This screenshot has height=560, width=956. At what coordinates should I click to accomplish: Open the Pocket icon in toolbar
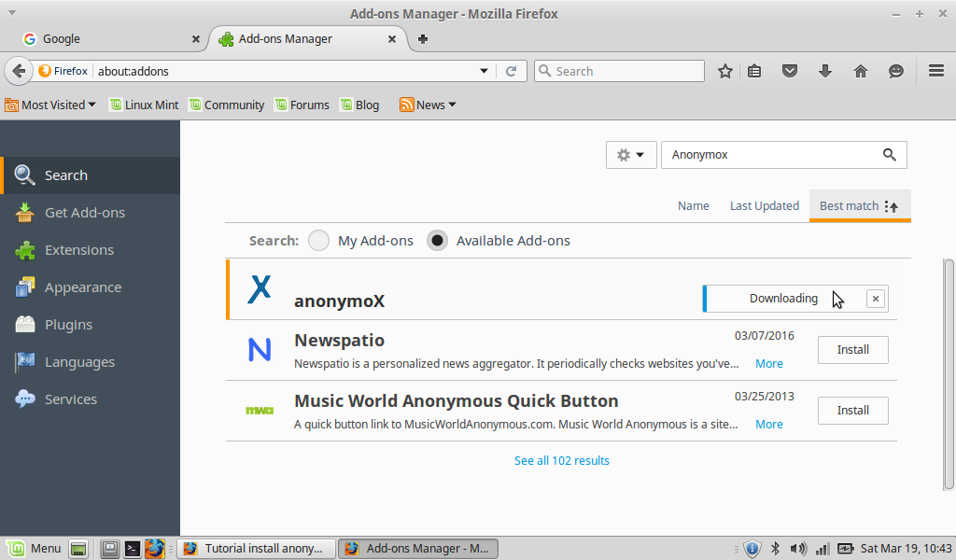coord(790,71)
